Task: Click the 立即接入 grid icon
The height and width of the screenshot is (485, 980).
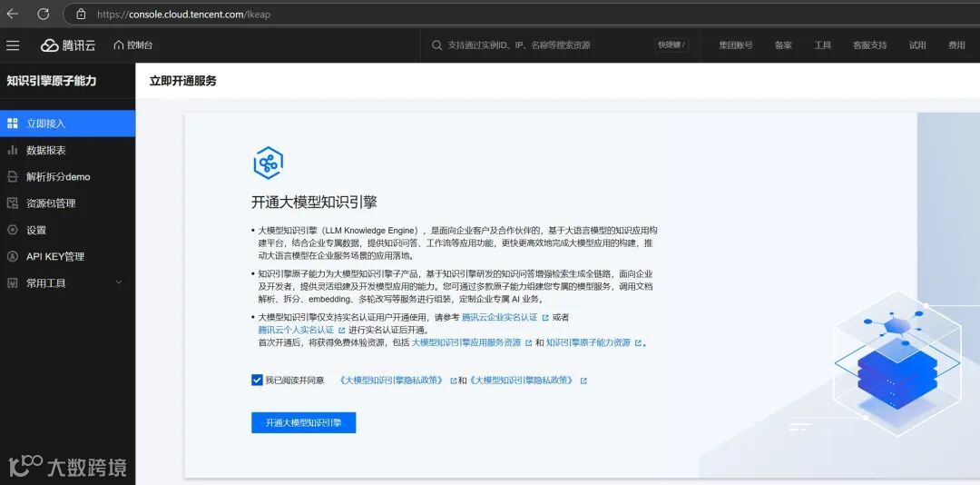Action: (x=13, y=124)
